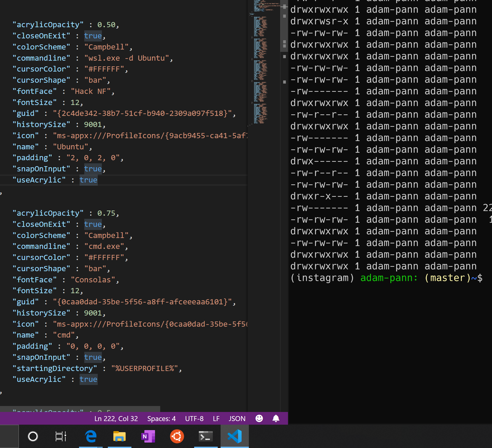The width and height of the screenshot is (492, 448).
Task: Change file encoding via the UTF-8 selector
Action: 194,418
